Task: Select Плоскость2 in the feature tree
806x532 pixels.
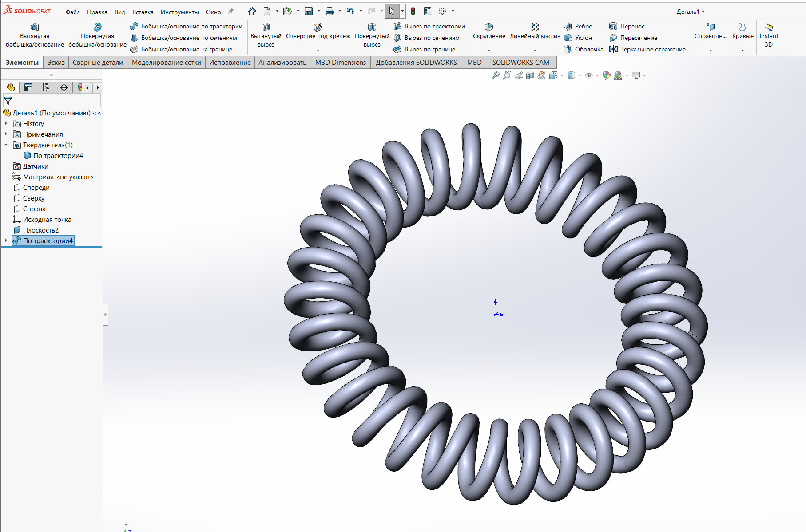Action: [40, 230]
